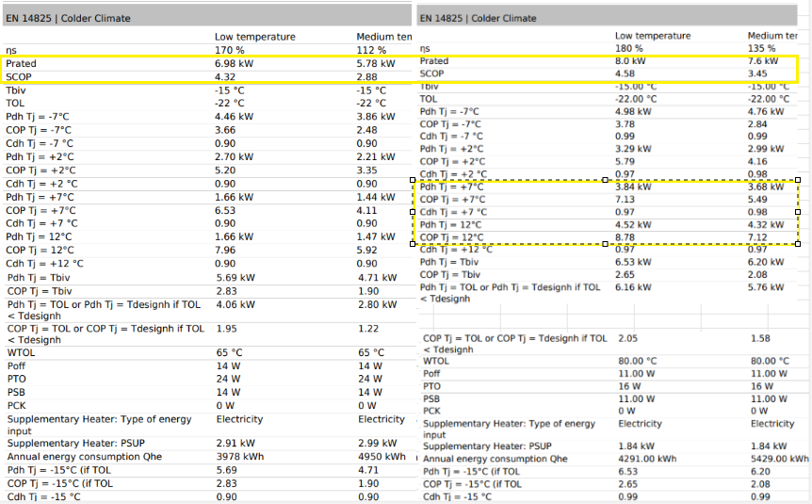
Task: Select the left table's Low temperature column header
Action: pos(254,37)
